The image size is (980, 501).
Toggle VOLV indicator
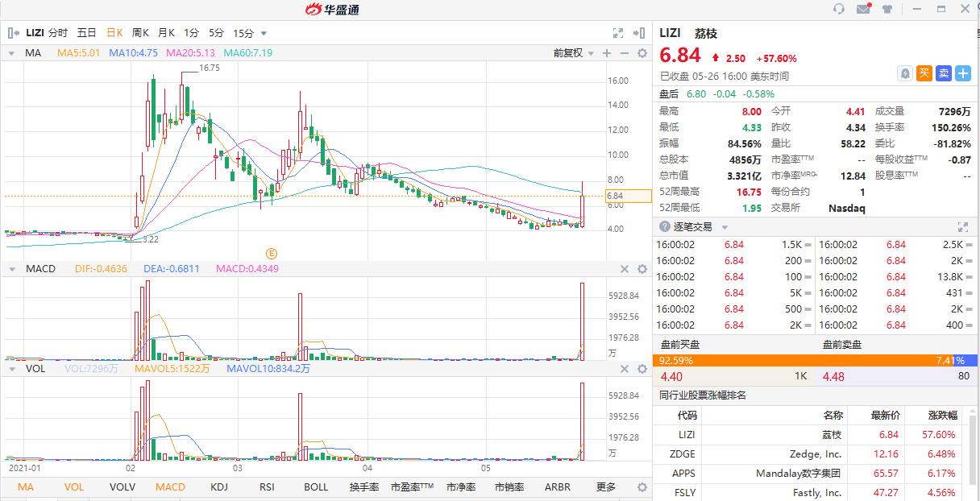click(122, 487)
